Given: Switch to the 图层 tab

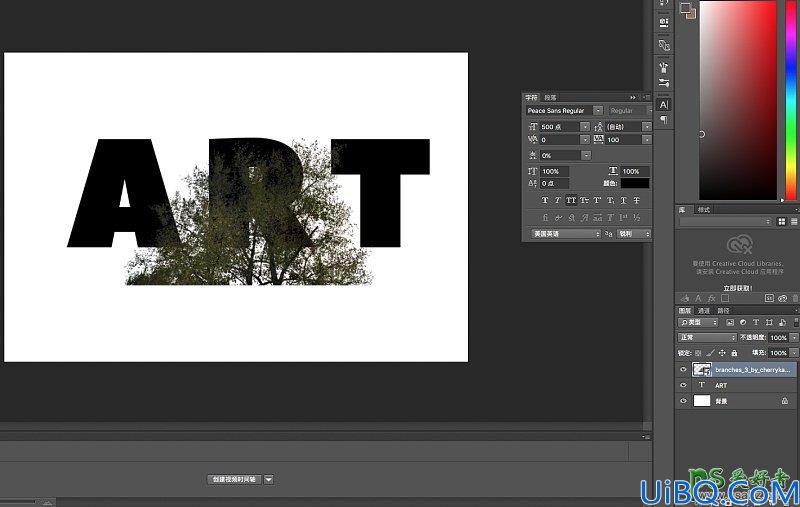Looking at the screenshot, I should [685, 311].
